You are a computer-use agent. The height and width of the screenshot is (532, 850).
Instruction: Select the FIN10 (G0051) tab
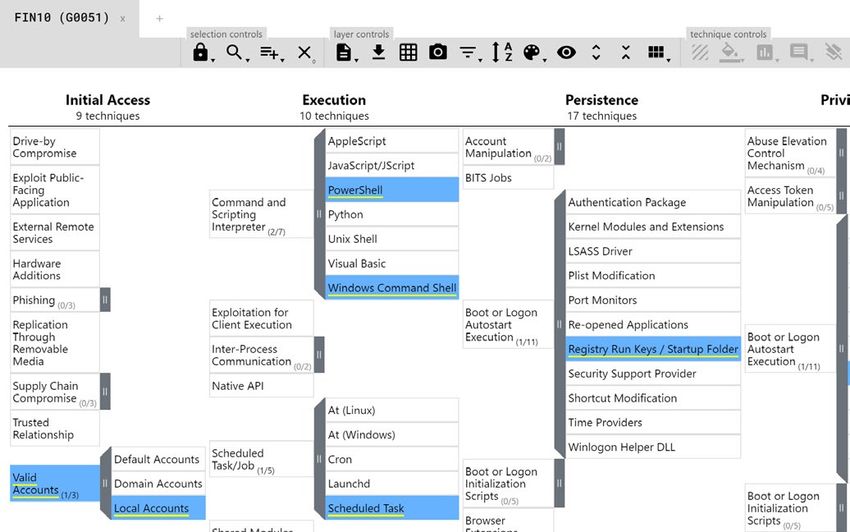tap(61, 18)
